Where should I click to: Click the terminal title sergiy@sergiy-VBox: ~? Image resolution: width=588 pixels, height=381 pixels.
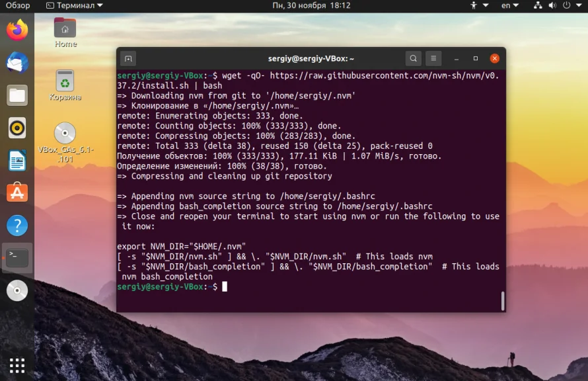[311, 59]
